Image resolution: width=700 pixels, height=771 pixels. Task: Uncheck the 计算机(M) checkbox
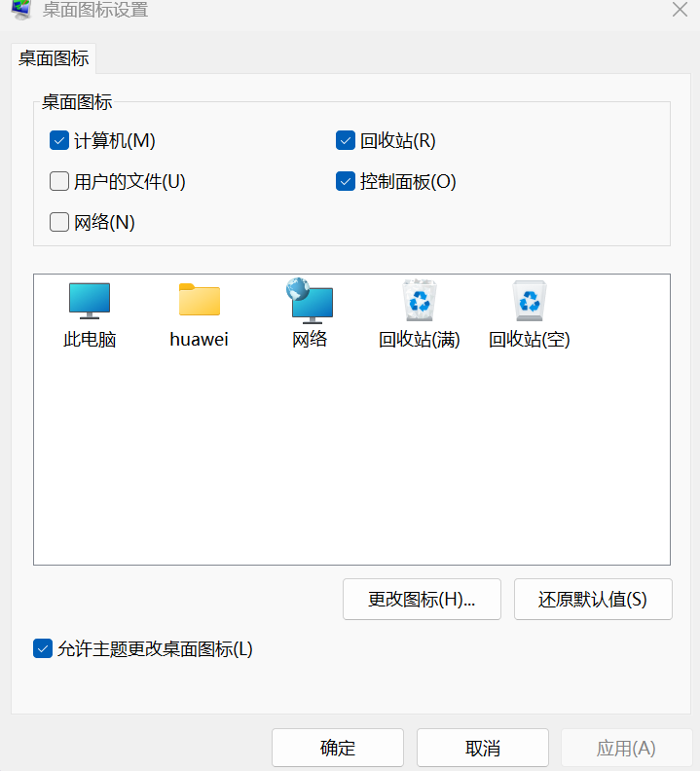pos(59,140)
